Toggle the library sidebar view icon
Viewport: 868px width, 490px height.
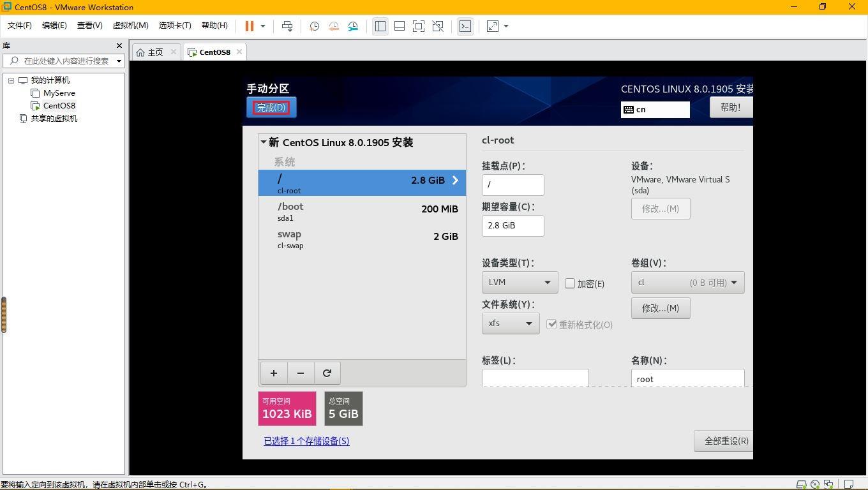click(380, 26)
